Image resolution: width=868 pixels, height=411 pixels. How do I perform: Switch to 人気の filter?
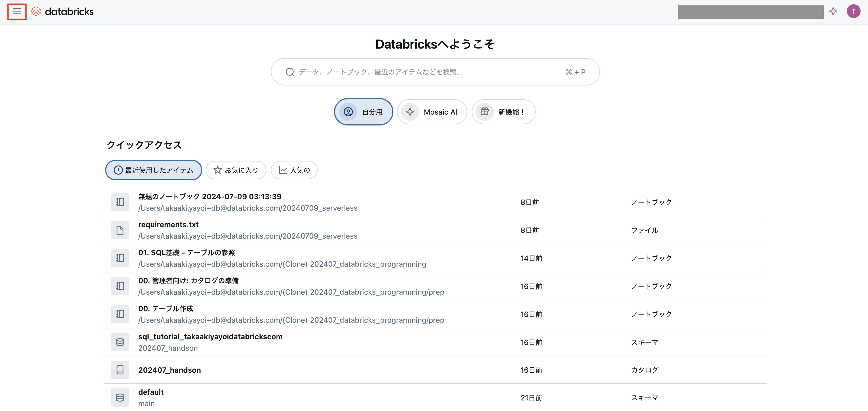click(294, 170)
